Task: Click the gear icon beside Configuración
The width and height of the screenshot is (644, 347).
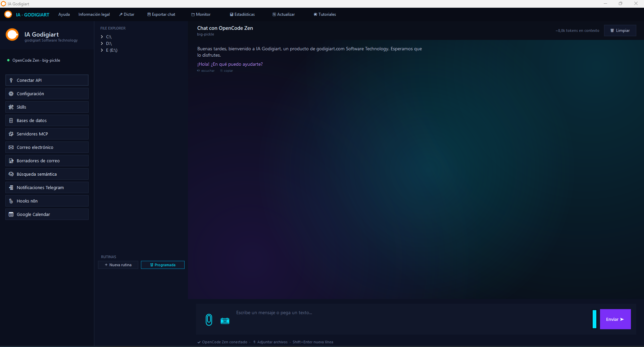Action: (11, 94)
